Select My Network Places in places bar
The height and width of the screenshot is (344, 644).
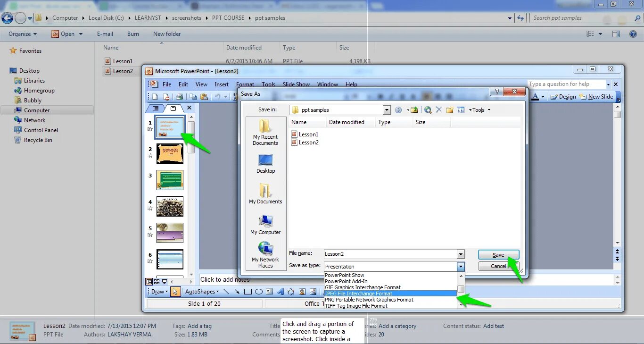(x=265, y=255)
